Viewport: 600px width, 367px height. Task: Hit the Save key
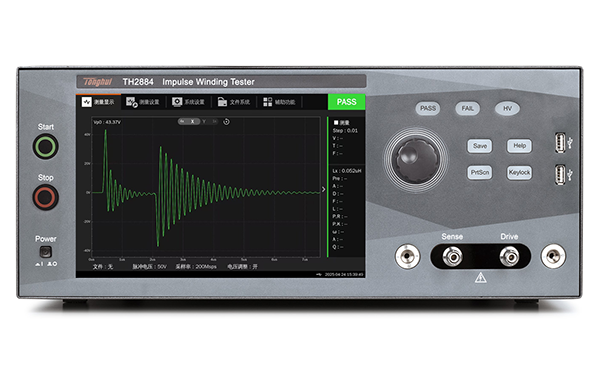click(479, 146)
